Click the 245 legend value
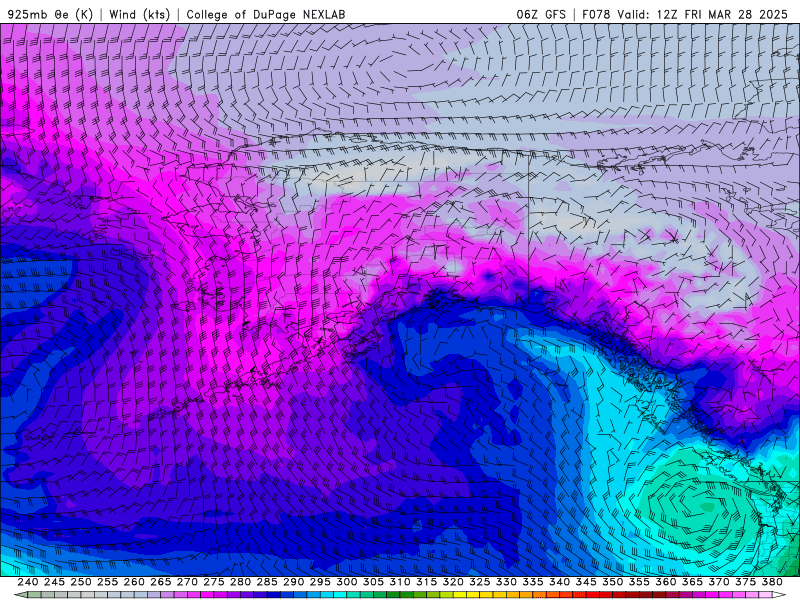800x600 pixels. tap(54, 582)
